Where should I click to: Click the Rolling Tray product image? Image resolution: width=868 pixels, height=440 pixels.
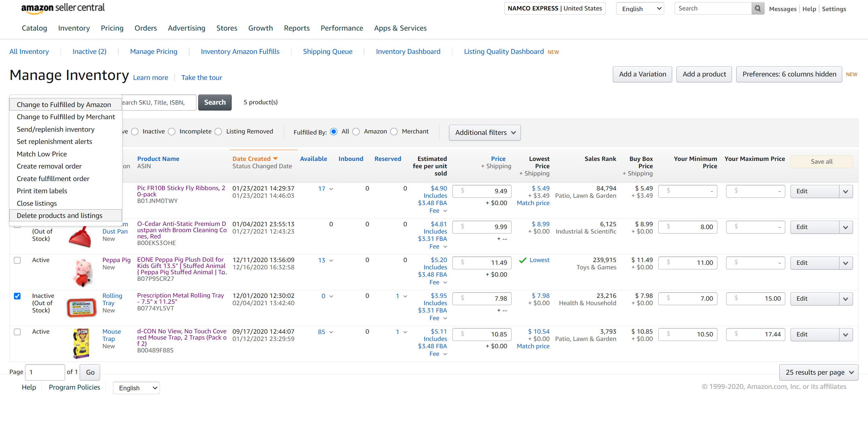tap(81, 308)
